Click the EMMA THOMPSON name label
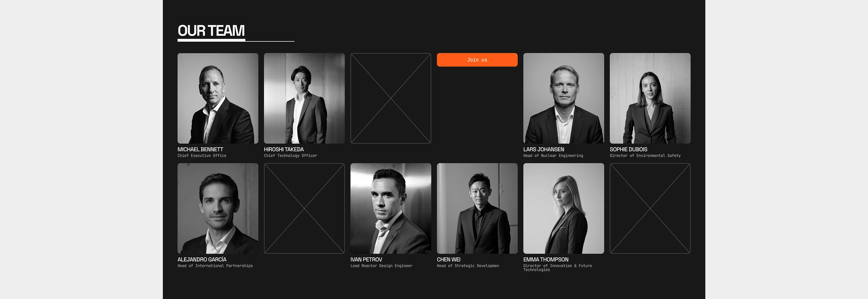Screen dimensions: 868x299 point(546,260)
